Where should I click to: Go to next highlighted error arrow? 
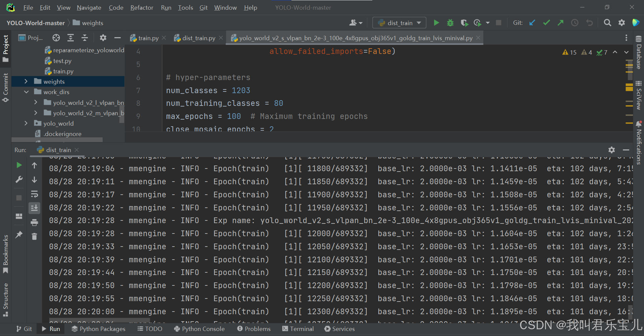[x=626, y=52]
